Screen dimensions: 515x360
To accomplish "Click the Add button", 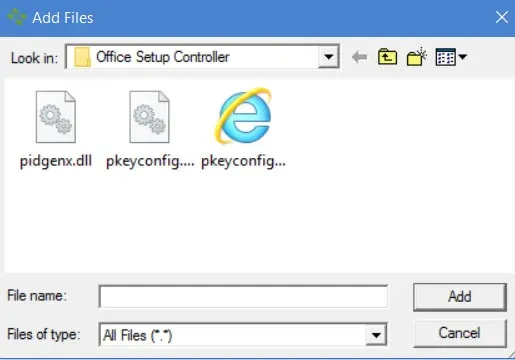I will click(460, 297).
